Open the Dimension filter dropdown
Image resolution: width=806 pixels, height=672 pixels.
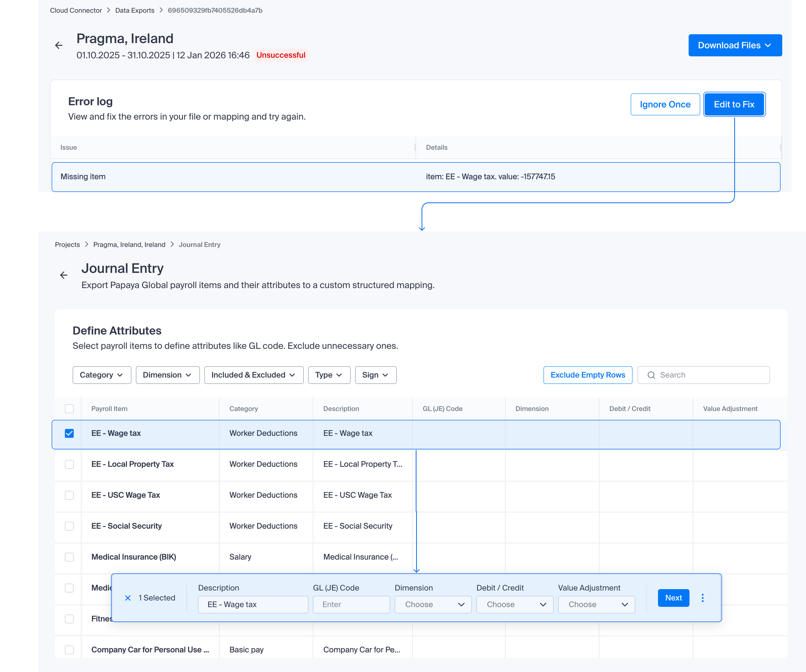coord(167,375)
